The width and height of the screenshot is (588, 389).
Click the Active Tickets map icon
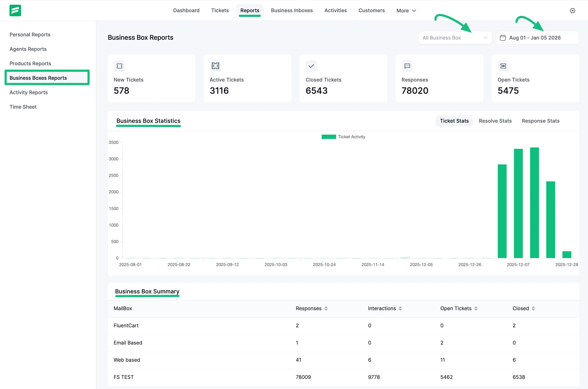[x=215, y=66]
